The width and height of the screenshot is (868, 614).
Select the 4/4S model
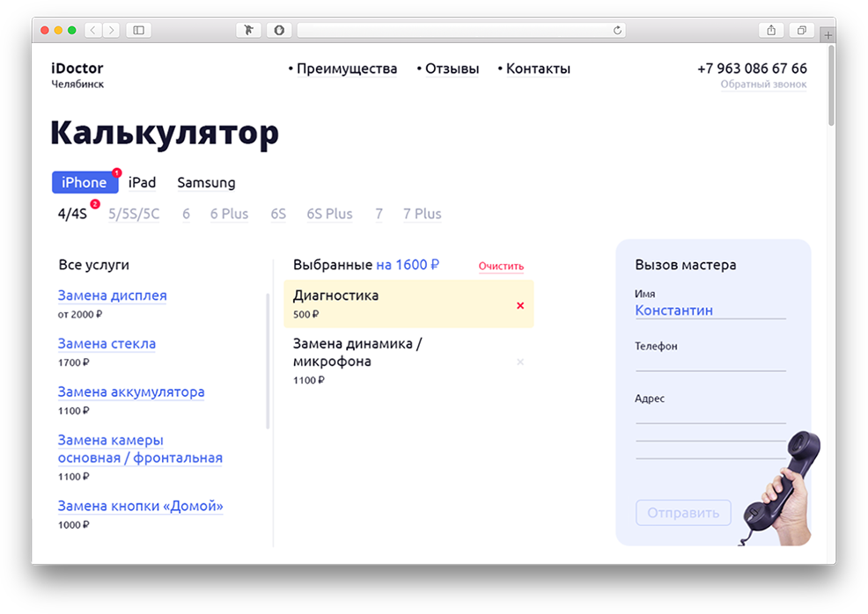tap(72, 214)
